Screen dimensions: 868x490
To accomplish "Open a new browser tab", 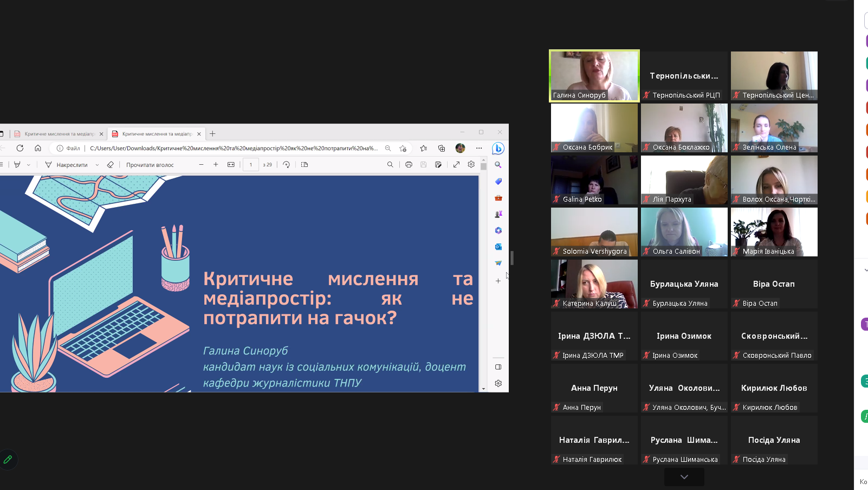I will (x=212, y=134).
